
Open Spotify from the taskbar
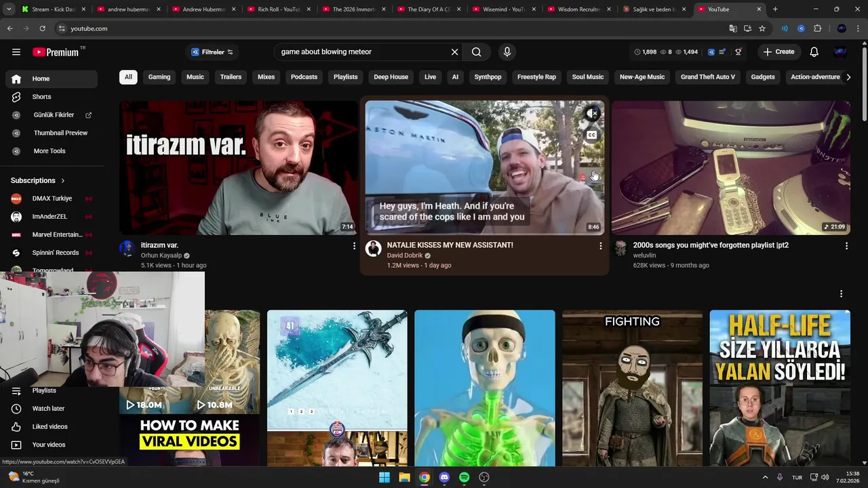[464, 477]
